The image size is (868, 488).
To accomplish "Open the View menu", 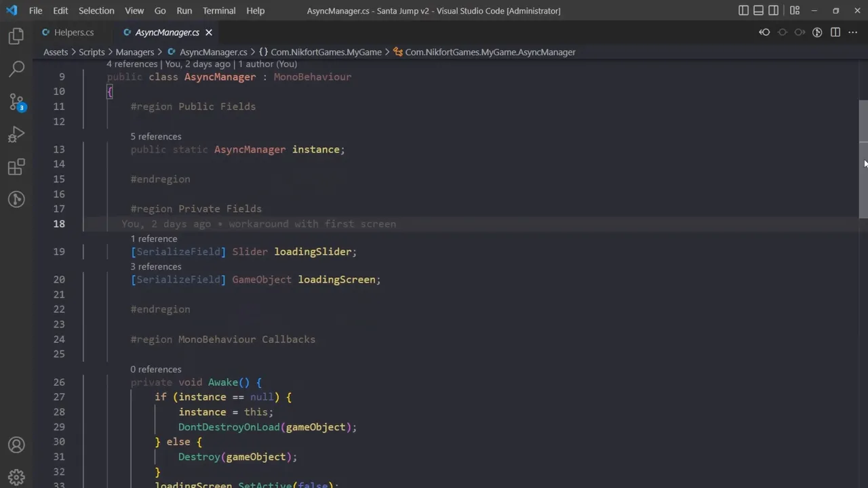I will point(134,11).
